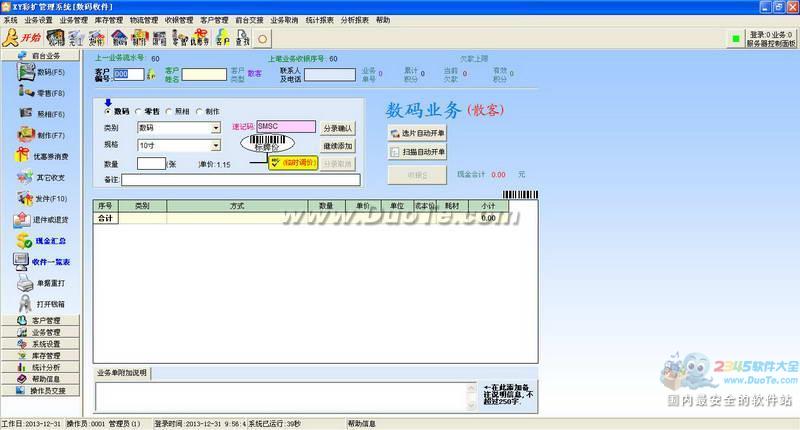Click the 数码 house toolbar icon
The image size is (800, 430).
[x=119, y=38]
